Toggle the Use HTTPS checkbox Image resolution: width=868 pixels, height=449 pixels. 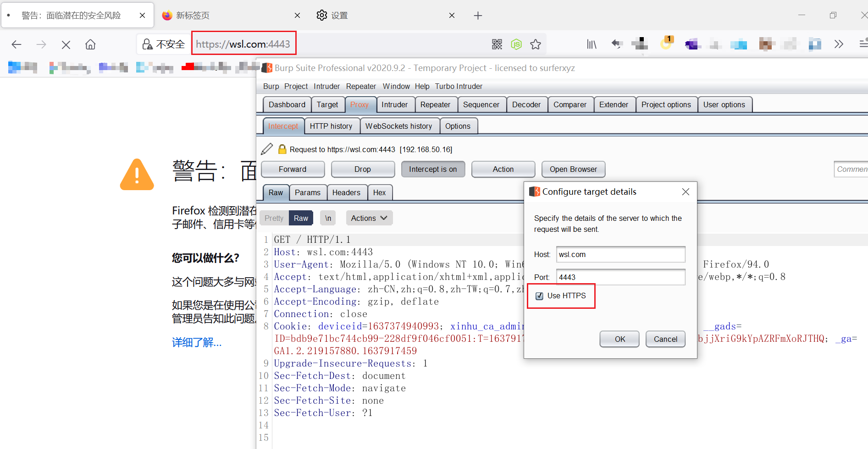pos(540,296)
